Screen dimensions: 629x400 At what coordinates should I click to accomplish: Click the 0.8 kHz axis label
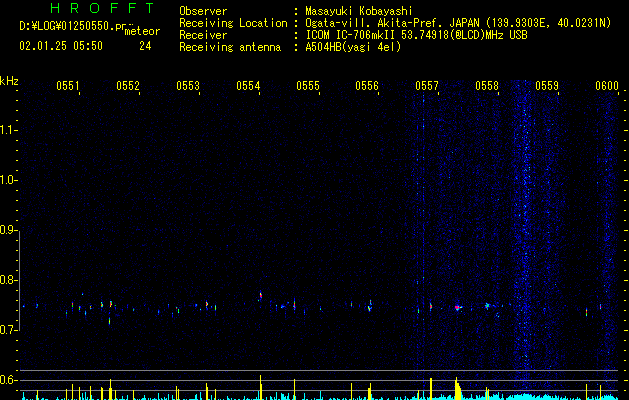point(8,280)
